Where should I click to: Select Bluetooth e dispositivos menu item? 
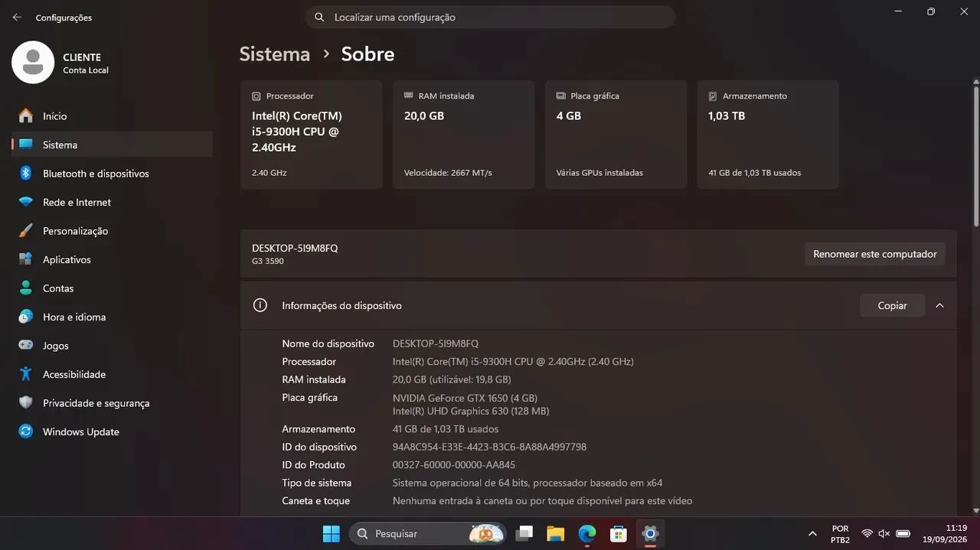[112, 173]
